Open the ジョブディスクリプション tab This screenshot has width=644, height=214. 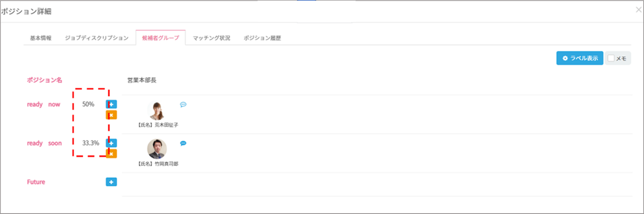coord(97,38)
